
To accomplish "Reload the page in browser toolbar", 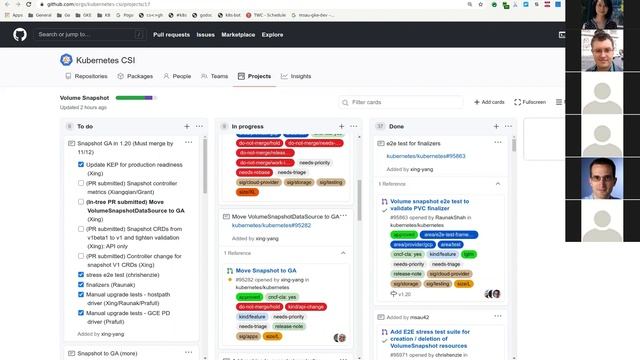I will coord(28,4).
